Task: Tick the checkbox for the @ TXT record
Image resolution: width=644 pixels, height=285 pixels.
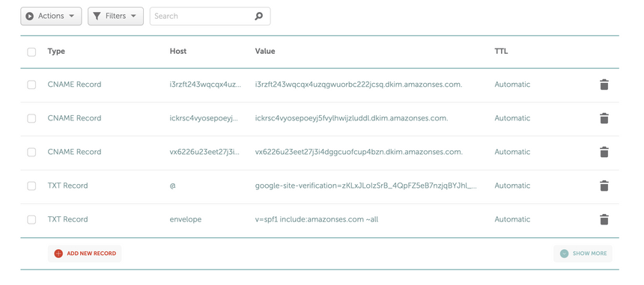Action: pyautogui.click(x=31, y=186)
